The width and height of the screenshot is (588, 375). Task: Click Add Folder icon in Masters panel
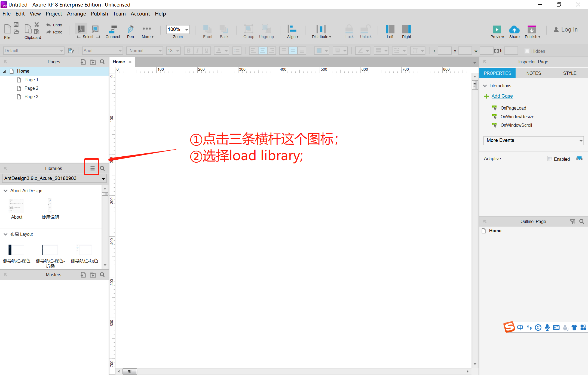[93, 275]
